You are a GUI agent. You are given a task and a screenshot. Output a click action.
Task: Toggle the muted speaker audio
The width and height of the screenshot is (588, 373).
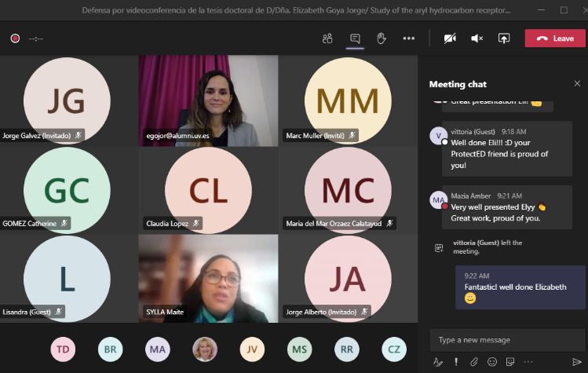(477, 38)
